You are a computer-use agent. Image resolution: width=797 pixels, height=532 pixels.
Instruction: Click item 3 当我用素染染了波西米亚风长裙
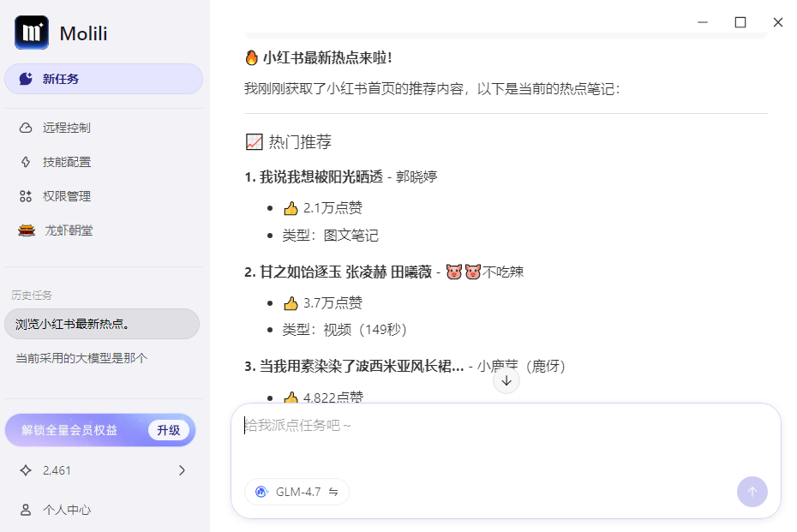click(362, 367)
